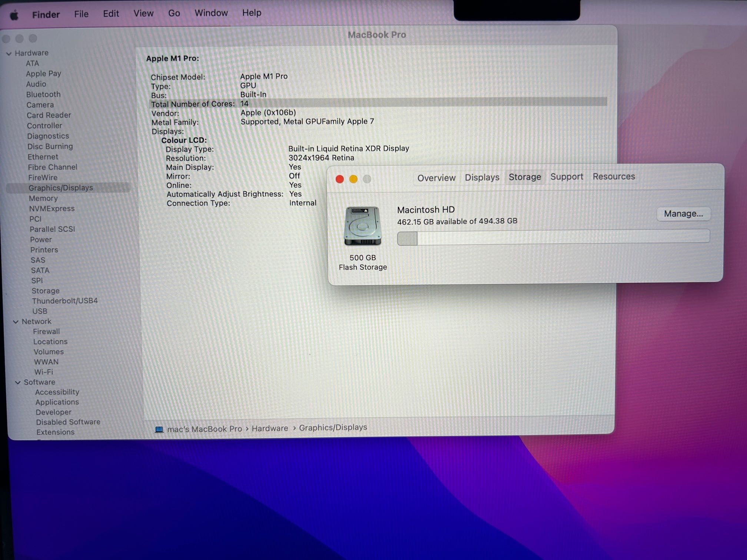Image resolution: width=747 pixels, height=560 pixels.
Task: Click the storage usage bar
Action: [x=553, y=237]
